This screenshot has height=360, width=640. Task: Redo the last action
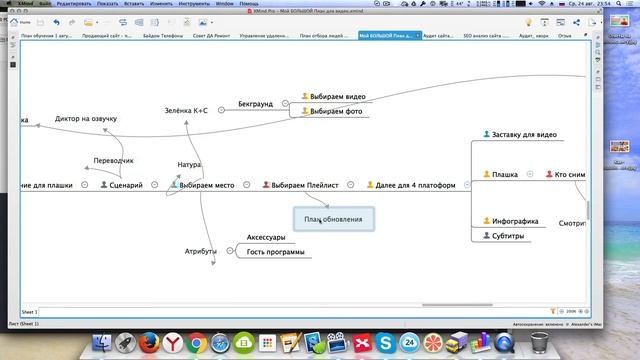point(72,22)
